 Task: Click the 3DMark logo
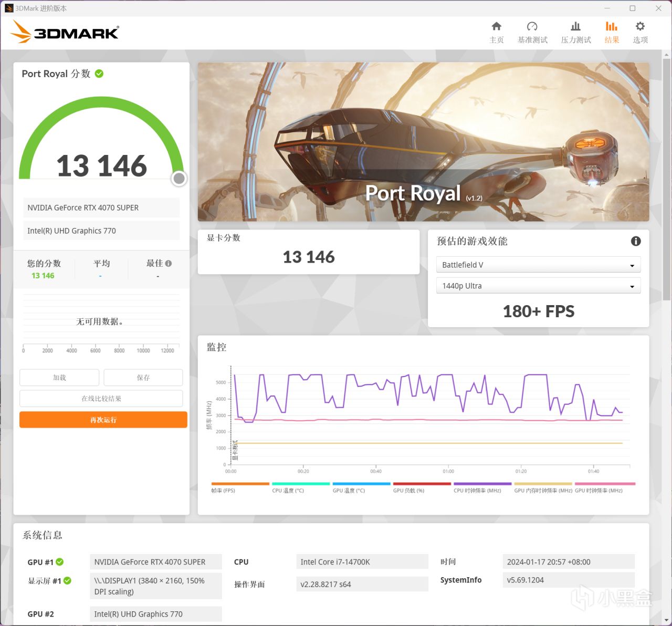pos(65,32)
